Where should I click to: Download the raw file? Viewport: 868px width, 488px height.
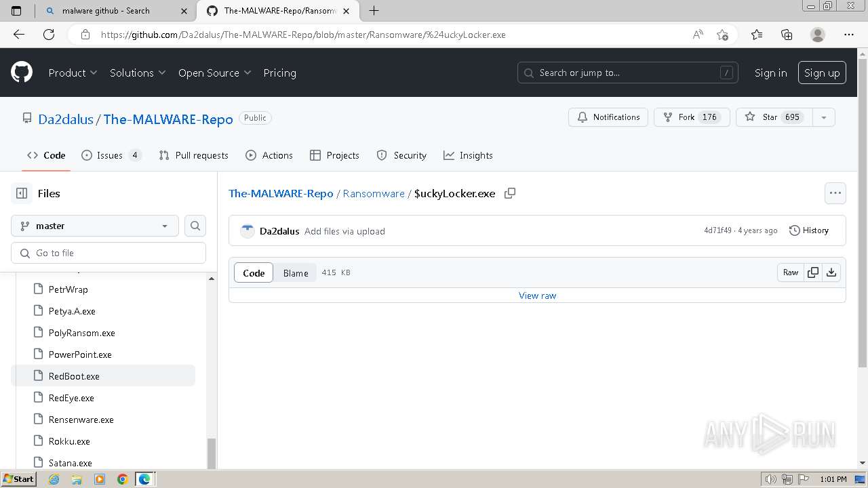pos(831,272)
